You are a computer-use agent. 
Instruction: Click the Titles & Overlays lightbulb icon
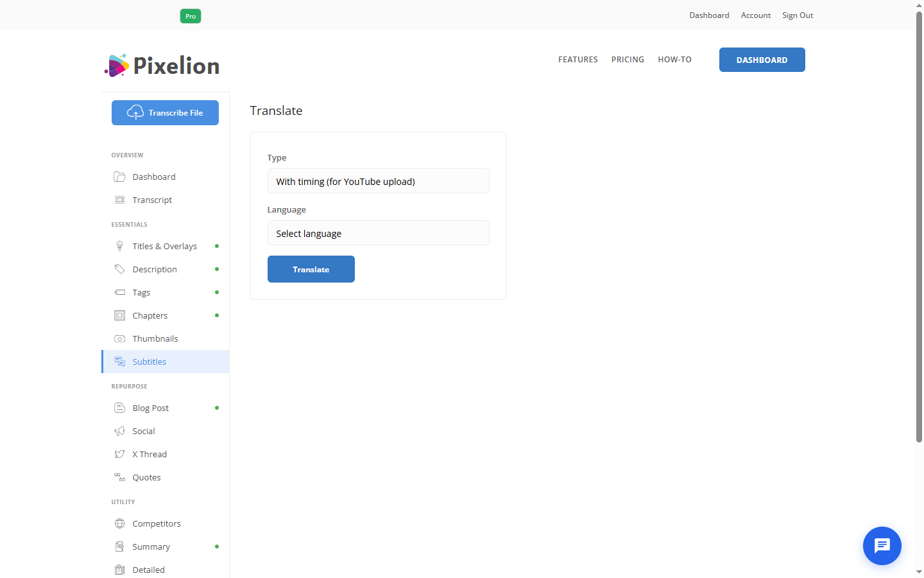pos(119,246)
